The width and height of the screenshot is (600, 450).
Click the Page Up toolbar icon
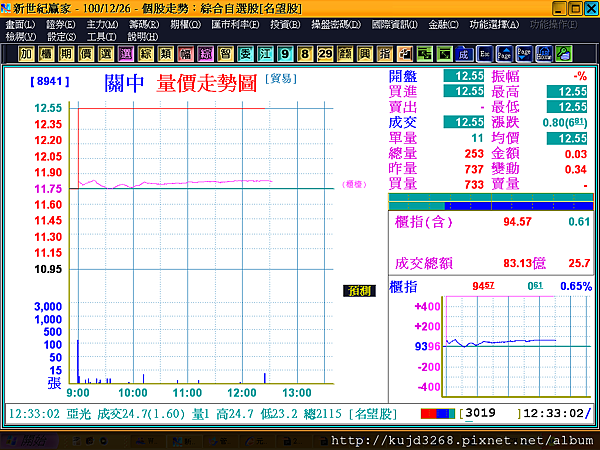[x=504, y=54]
